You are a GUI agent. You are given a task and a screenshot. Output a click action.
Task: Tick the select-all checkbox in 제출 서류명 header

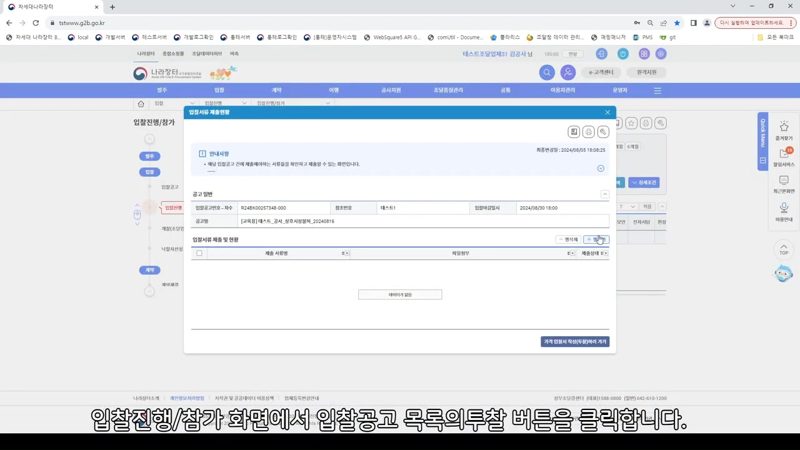[x=199, y=253]
